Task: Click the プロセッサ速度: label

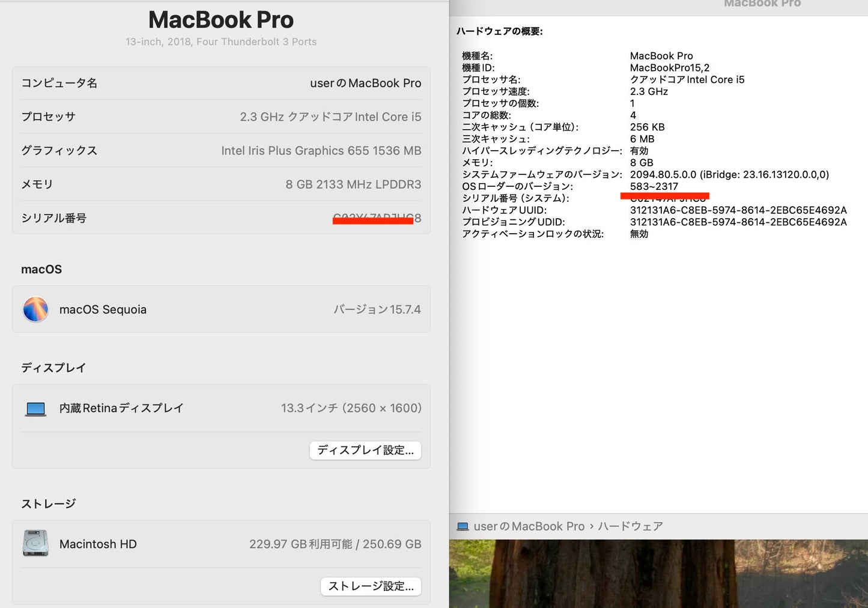Action: pos(496,91)
